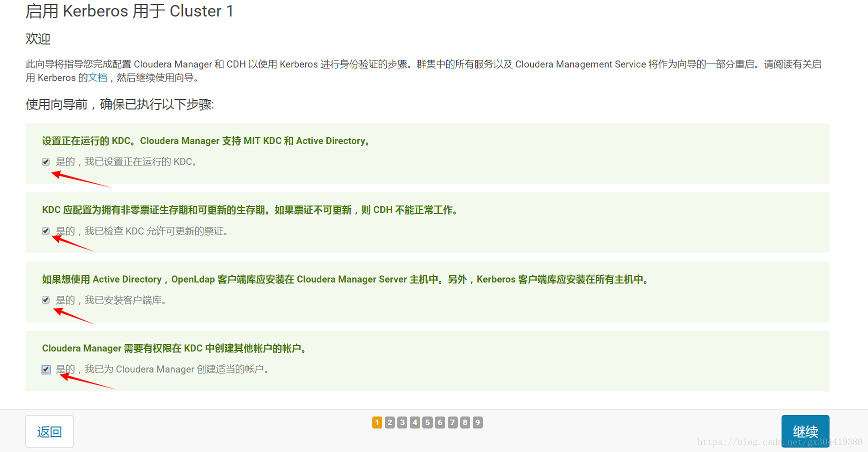Jump to wizard step 3
Image resolution: width=868 pixels, height=452 pixels.
402,422
